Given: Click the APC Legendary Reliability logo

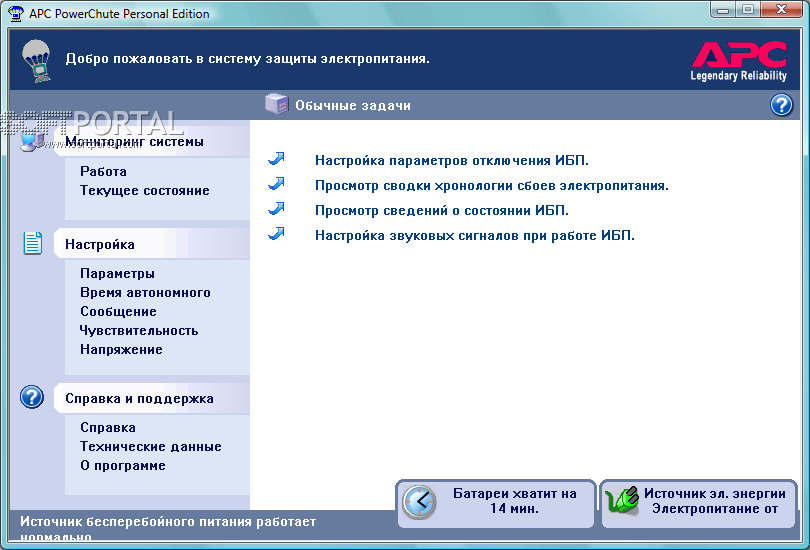Looking at the screenshot, I should pyautogui.click(x=739, y=61).
